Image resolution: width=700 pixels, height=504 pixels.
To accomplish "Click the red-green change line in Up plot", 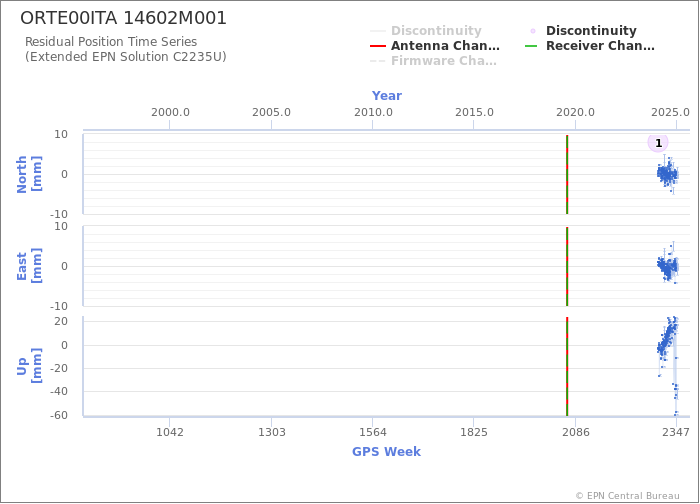I will [x=567, y=367].
